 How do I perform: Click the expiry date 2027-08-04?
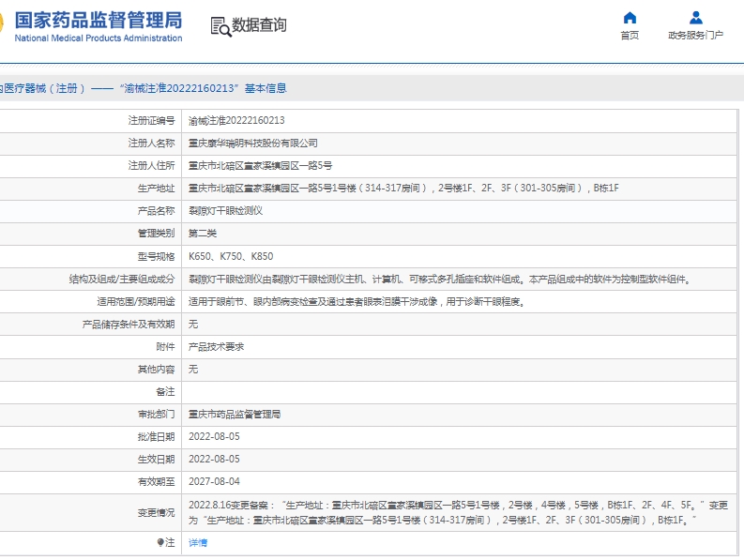[x=214, y=481]
